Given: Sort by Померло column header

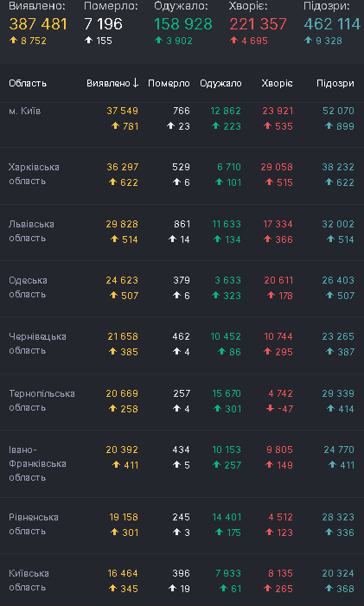Looking at the screenshot, I should 169,83.
